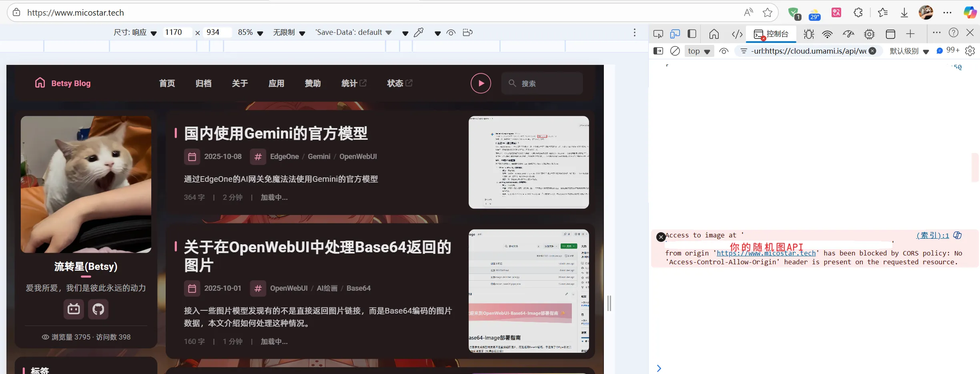The image size is (980, 374).
Task: Open the Gemini官方模型 article title
Action: [x=275, y=133]
